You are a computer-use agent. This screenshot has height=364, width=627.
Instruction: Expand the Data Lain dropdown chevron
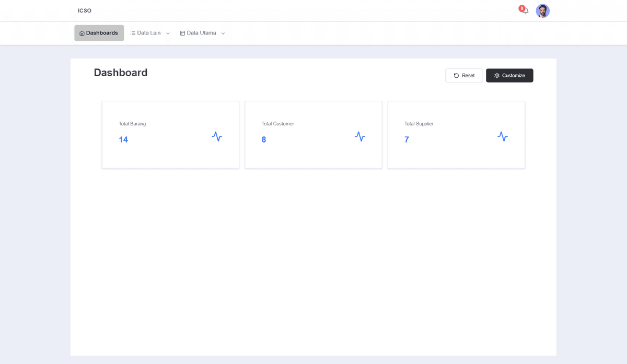tap(168, 33)
